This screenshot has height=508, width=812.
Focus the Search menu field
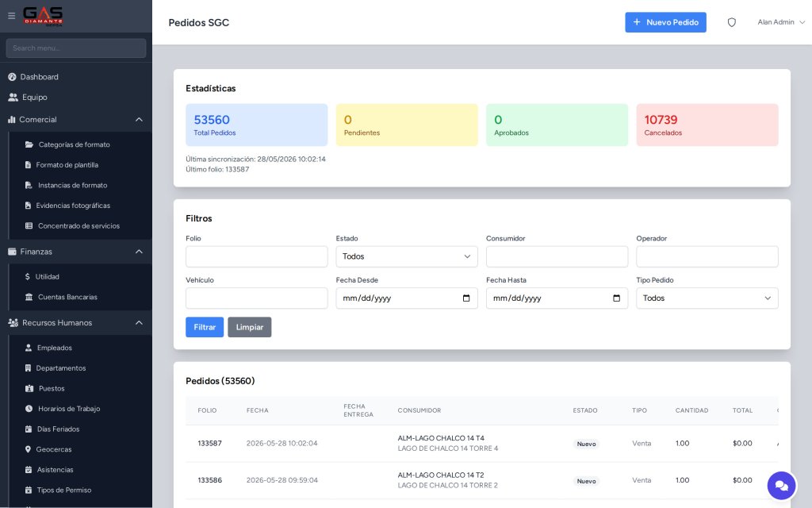[76, 48]
